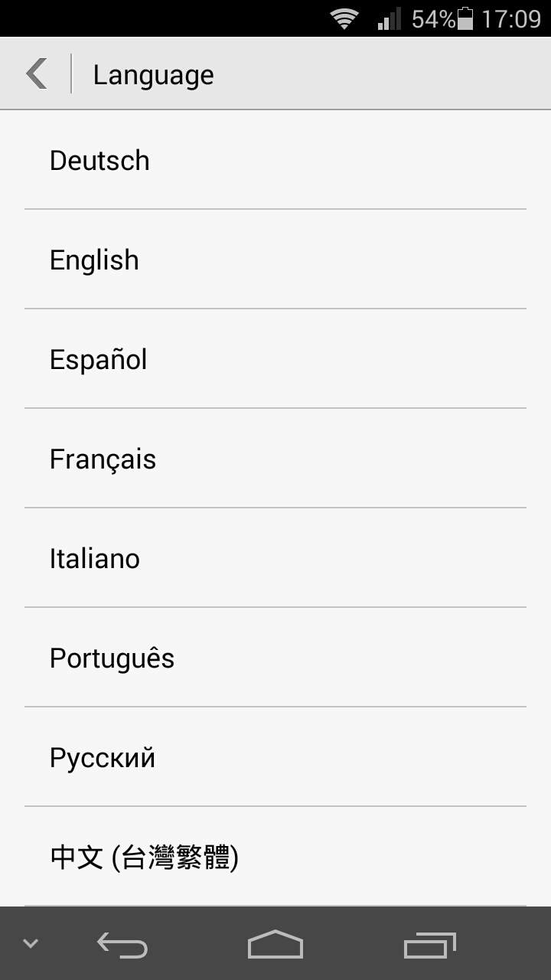551x980 pixels.
Task: Tap the 17:09 clock in status bar
Action: click(510, 18)
